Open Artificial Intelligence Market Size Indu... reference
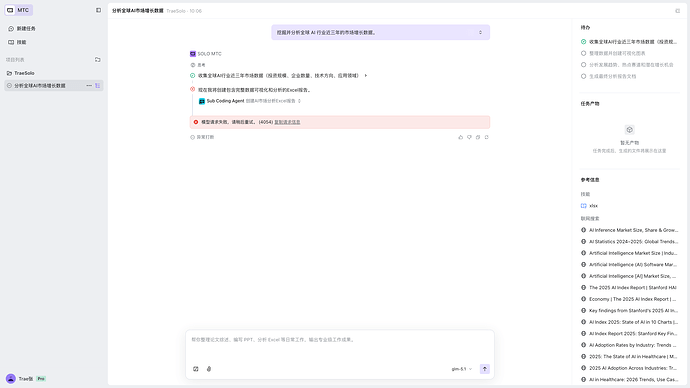Screen dimensions: 690x388 click(629, 253)
